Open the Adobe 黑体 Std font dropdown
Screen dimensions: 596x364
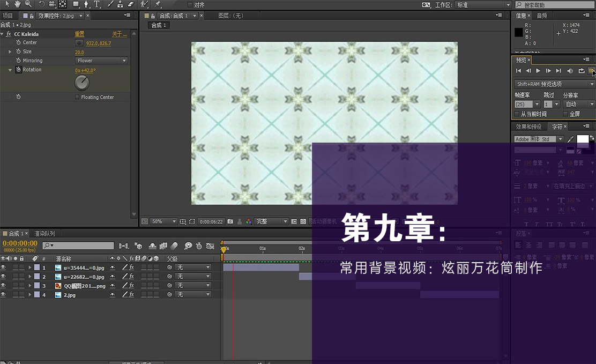539,139
